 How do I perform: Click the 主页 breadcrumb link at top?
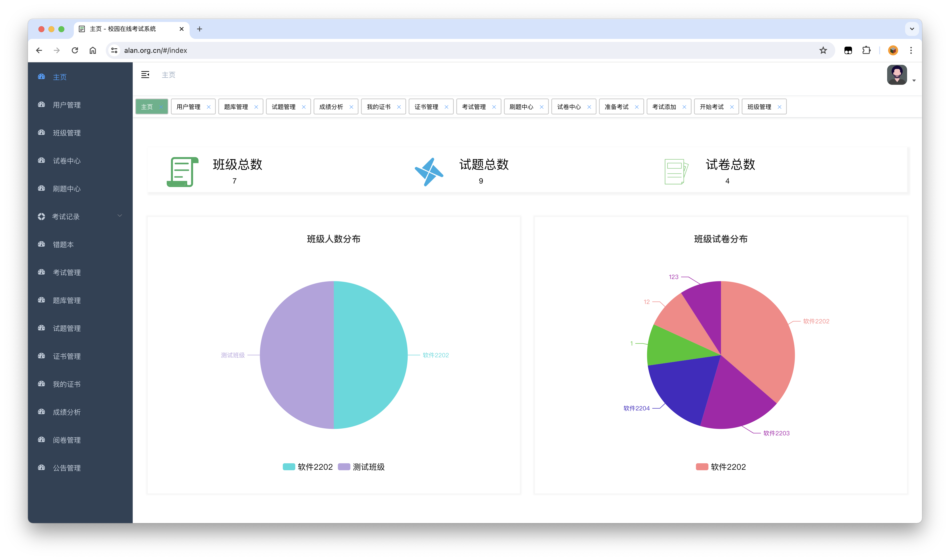[168, 75]
